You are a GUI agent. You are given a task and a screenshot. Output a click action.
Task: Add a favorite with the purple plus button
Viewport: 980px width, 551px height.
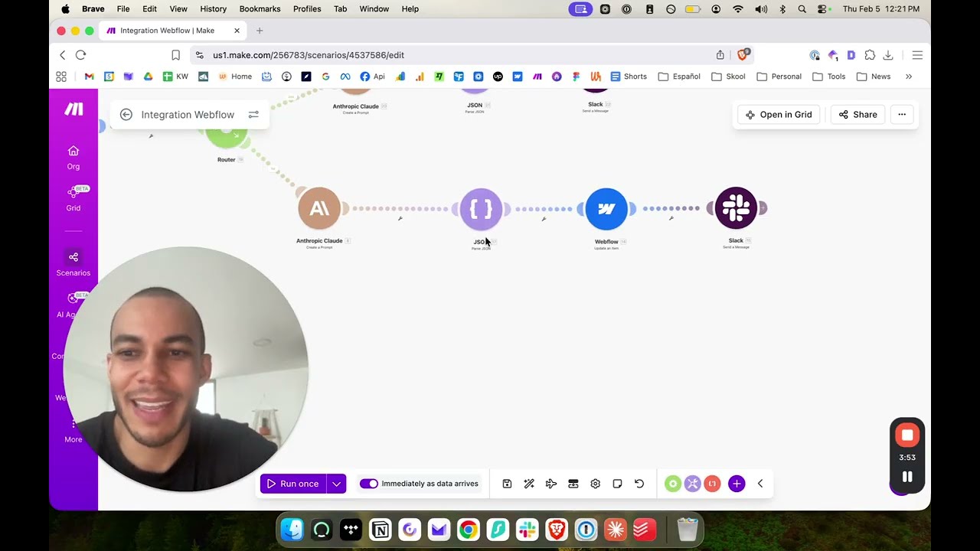tap(737, 484)
